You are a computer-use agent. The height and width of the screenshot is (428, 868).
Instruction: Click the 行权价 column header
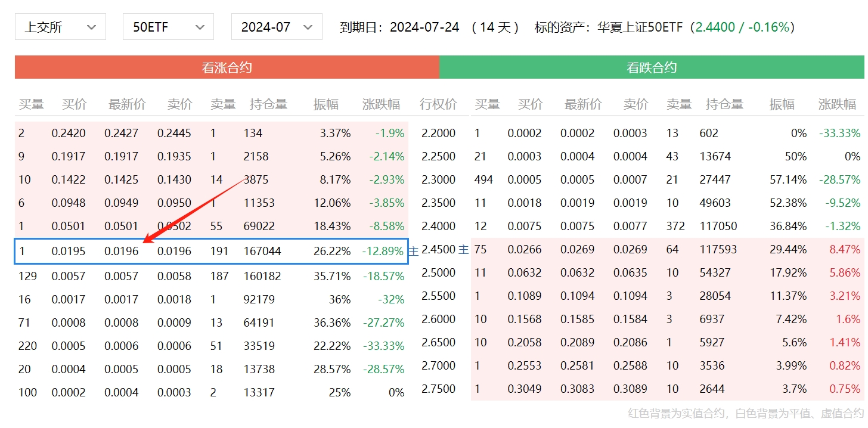tap(438, 104)
